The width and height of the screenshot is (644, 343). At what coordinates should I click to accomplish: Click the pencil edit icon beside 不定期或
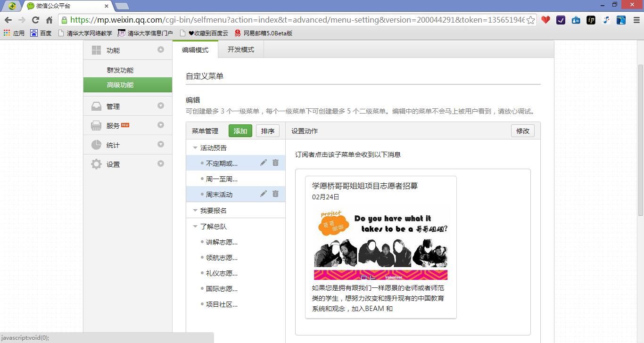(x=263, y=163)
